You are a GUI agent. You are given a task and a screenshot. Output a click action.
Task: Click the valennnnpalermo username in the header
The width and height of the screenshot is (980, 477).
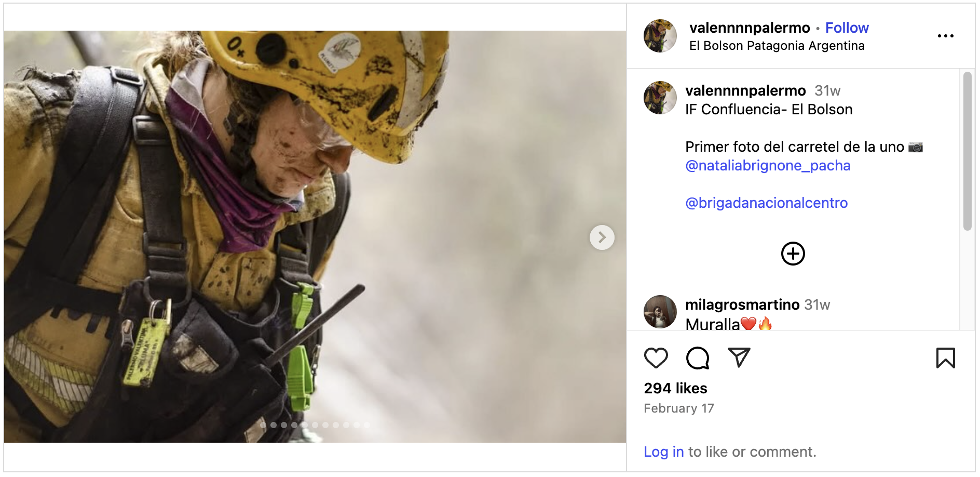point(749,28)
